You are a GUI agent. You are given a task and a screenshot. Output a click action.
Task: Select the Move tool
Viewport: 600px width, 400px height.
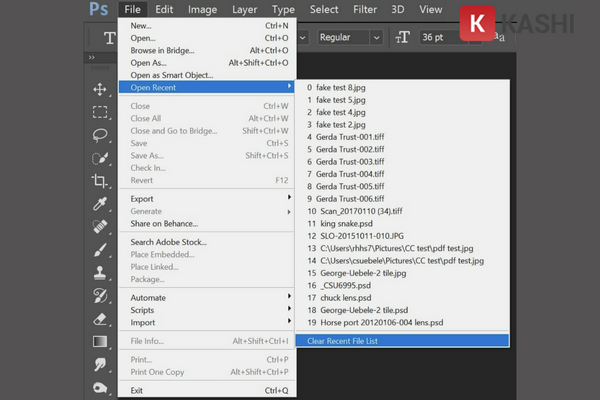click(100, 89)
